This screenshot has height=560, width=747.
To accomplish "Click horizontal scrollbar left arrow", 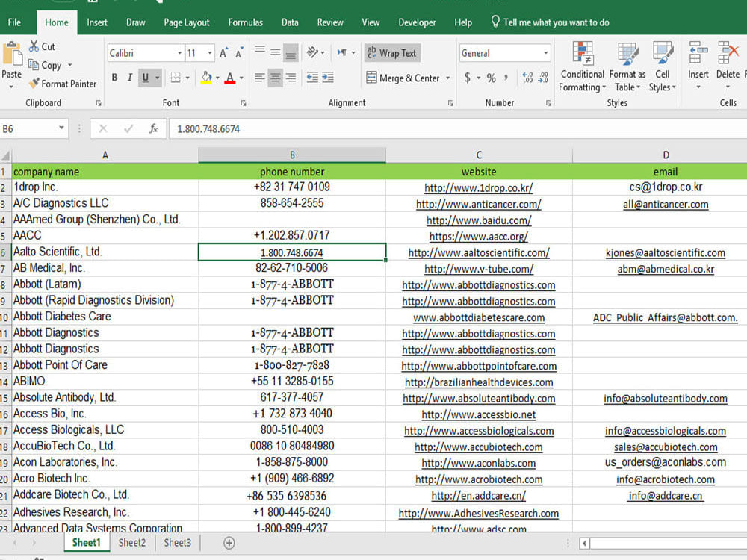I will (x=584, y=543).
